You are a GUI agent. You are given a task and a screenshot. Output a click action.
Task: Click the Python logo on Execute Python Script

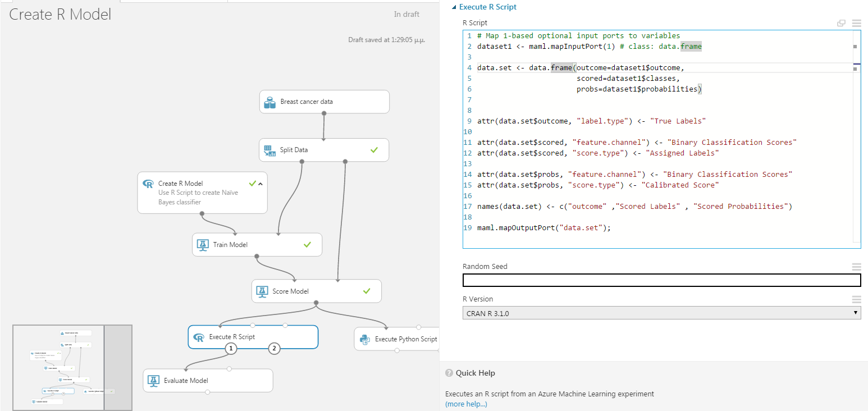tap(364, 339)
